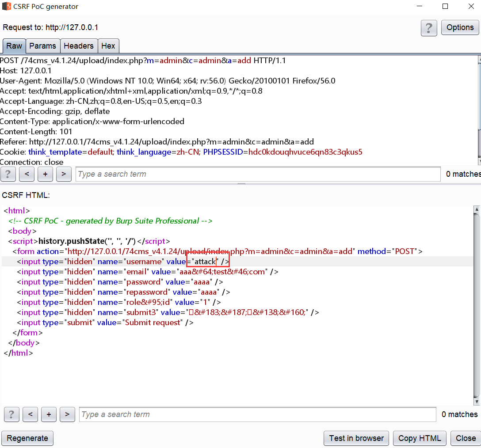Maximize the CSRF PoC generator window
The image size is (481, 448).
point(445,7)
